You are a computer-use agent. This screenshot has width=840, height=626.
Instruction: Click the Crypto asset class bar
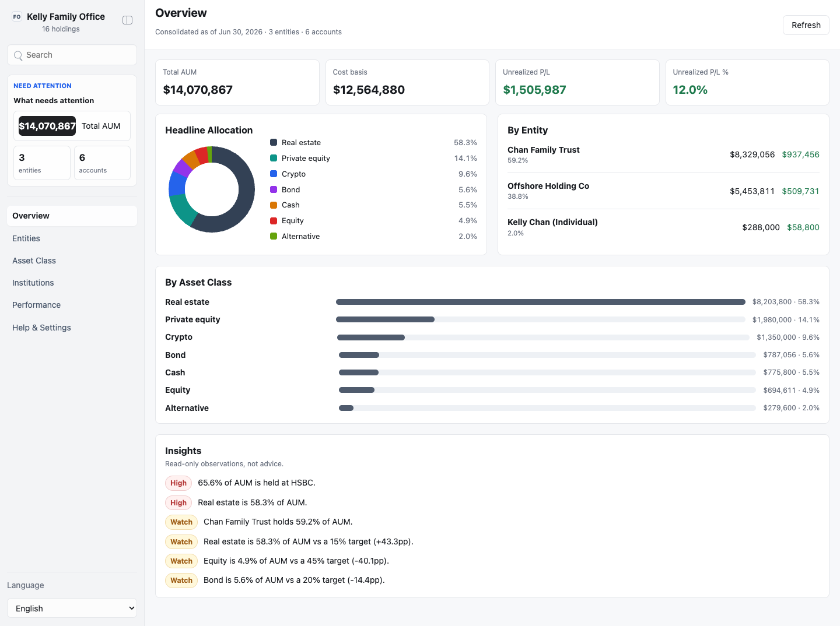point(543,337)
